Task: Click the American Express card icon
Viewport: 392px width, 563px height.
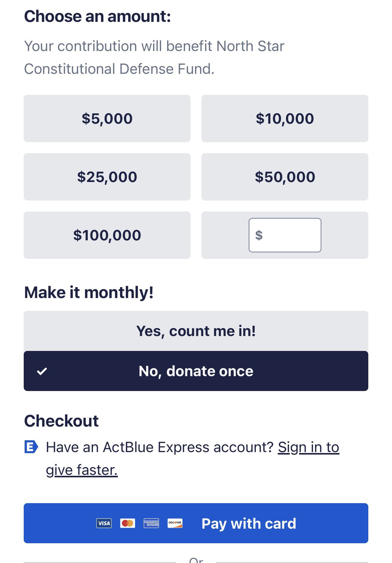Action: tap(151, 523)
